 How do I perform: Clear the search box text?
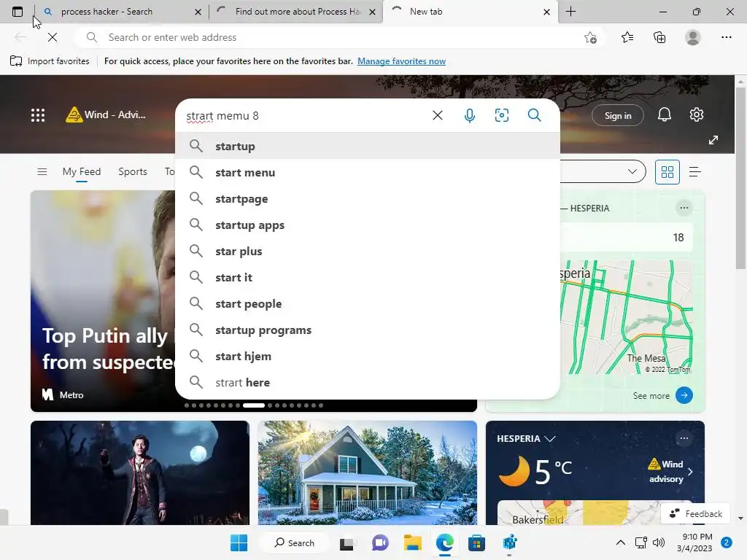pyautogui.click(x=438, y=115)
